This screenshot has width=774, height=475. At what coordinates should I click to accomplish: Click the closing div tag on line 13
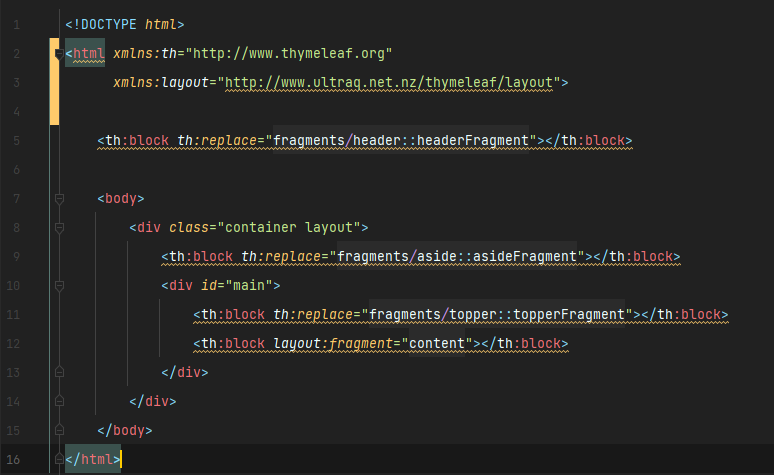pos(185,372)
